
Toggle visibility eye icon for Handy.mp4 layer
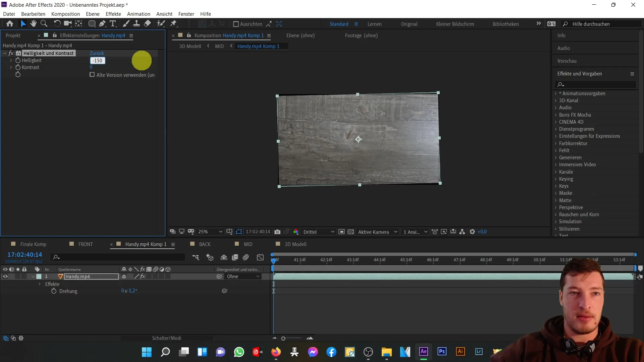tap(5, 276)
